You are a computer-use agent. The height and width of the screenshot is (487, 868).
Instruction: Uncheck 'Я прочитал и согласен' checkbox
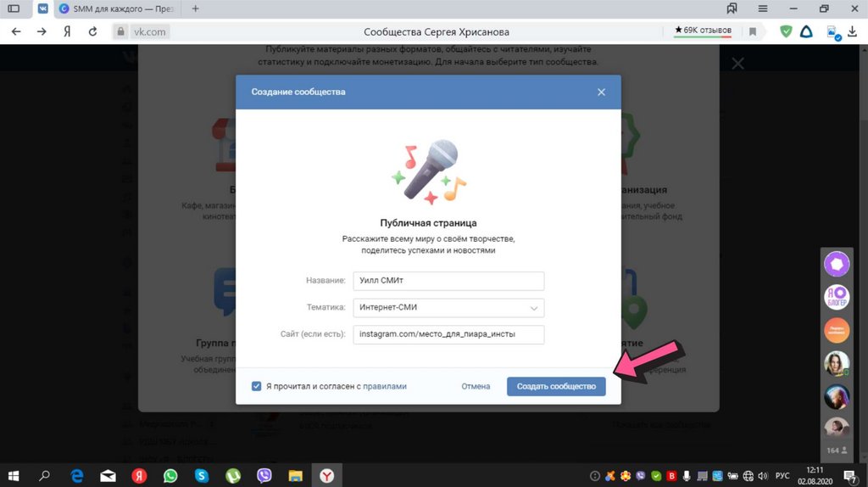[256, 386]
